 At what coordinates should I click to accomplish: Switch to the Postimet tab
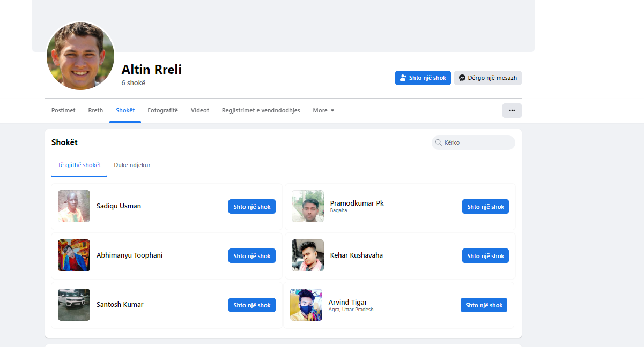pos(63,110)
